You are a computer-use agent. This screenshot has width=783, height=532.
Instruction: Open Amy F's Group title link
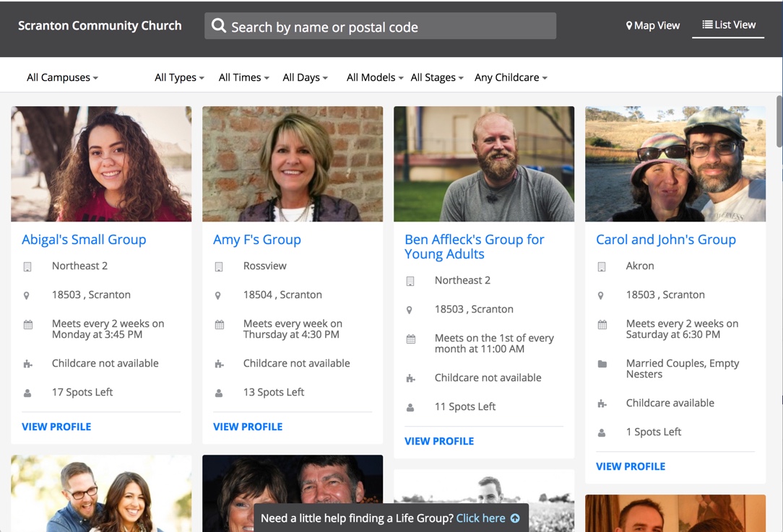coord(257,240)
